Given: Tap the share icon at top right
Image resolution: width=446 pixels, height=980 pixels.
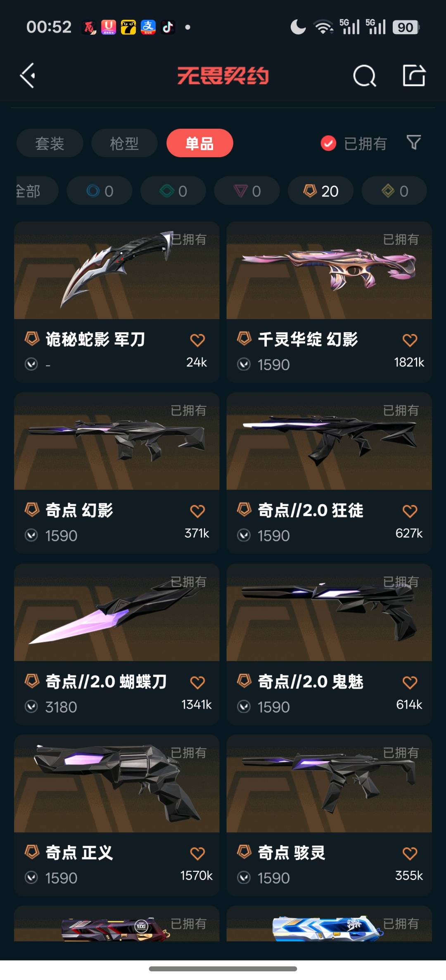Looking at the screenshot, I should (x=414, y=76).
